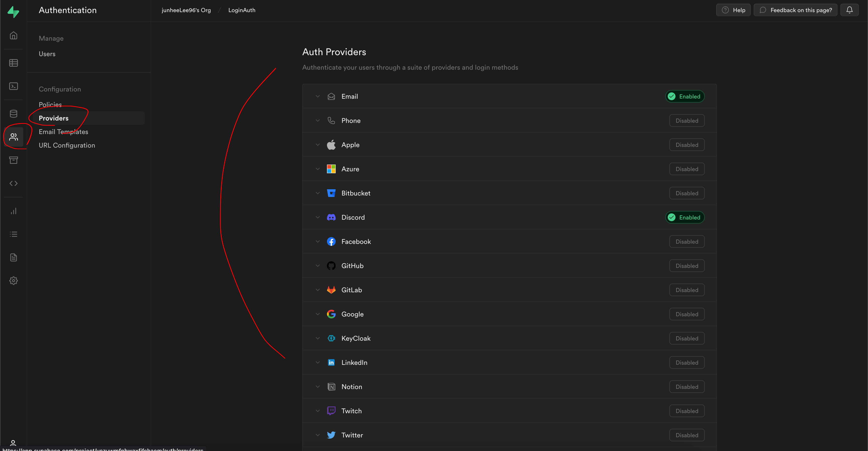Go to junheeLee96's Org breadcrumb
Screen dimensions: 868x451
point(186,10)
